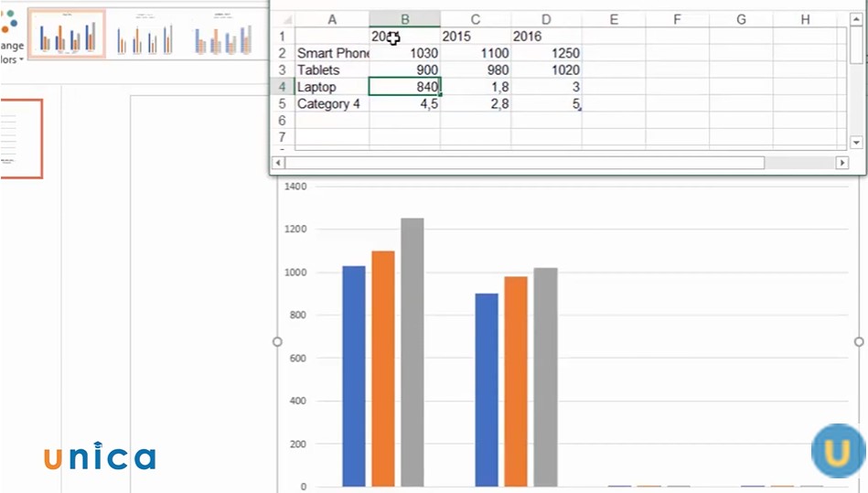868x493 pixels.
Task: Select row 6 header
Action: [x=283, y=121]
